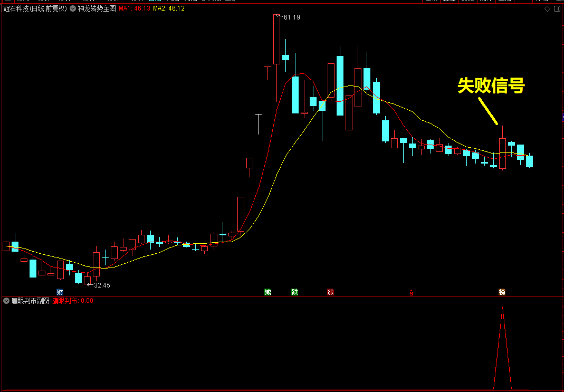Click the 鹰眼判市: 0.00 value
Viewport: 564px width, 392px height.
click(x=73, y=301)
